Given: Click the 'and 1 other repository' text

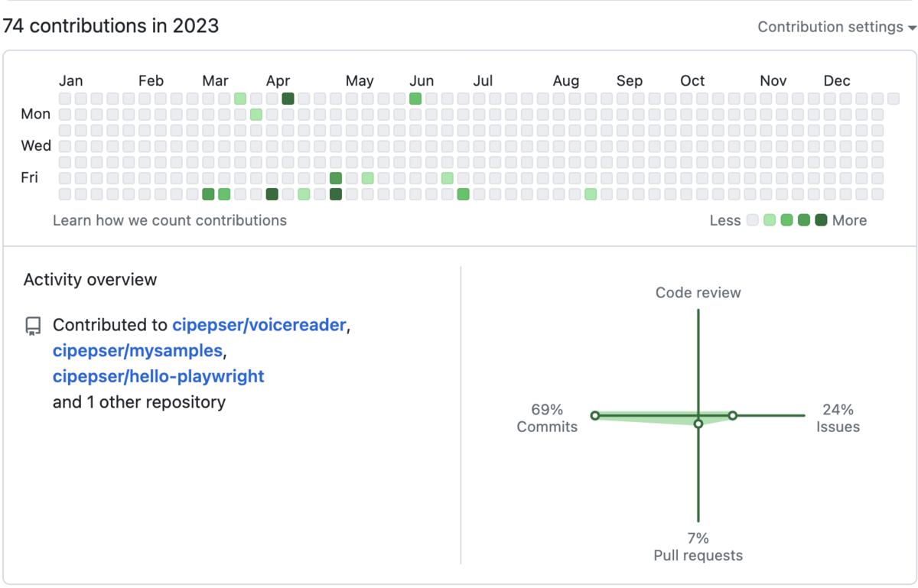Looking at the screenshot, I should [x=139, y=402].
